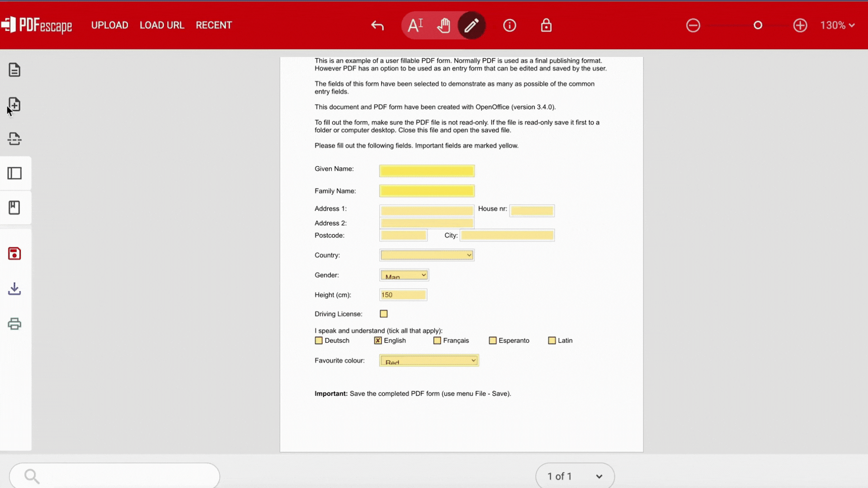Click the zoom slider handle
This screenshot has height=488, width=868.
[758, 25]
